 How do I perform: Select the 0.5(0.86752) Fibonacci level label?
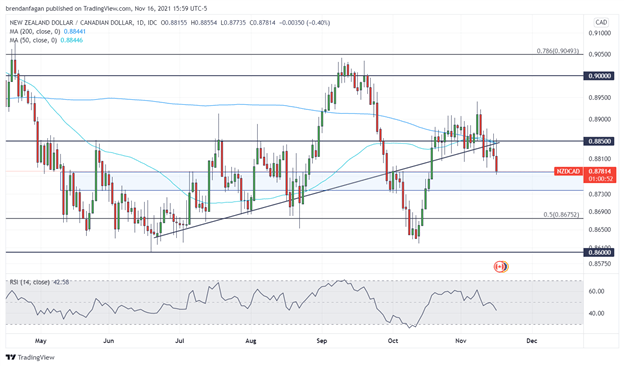[x=561, y=214]
